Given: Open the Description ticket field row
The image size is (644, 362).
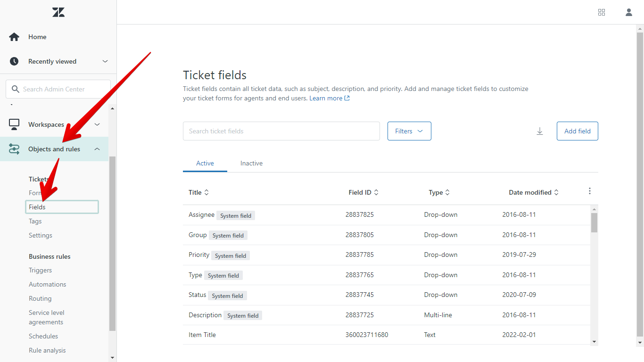Looking at the screenshot, I should pos(387,315).
